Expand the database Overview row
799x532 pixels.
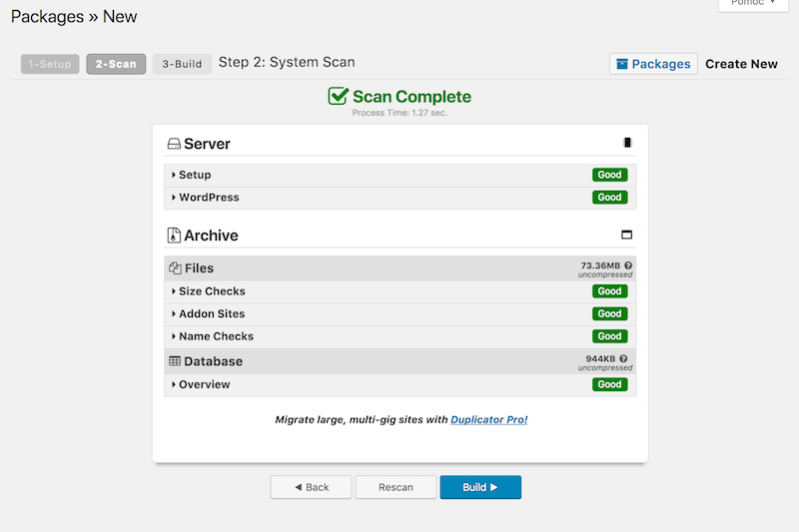[400, 384]
